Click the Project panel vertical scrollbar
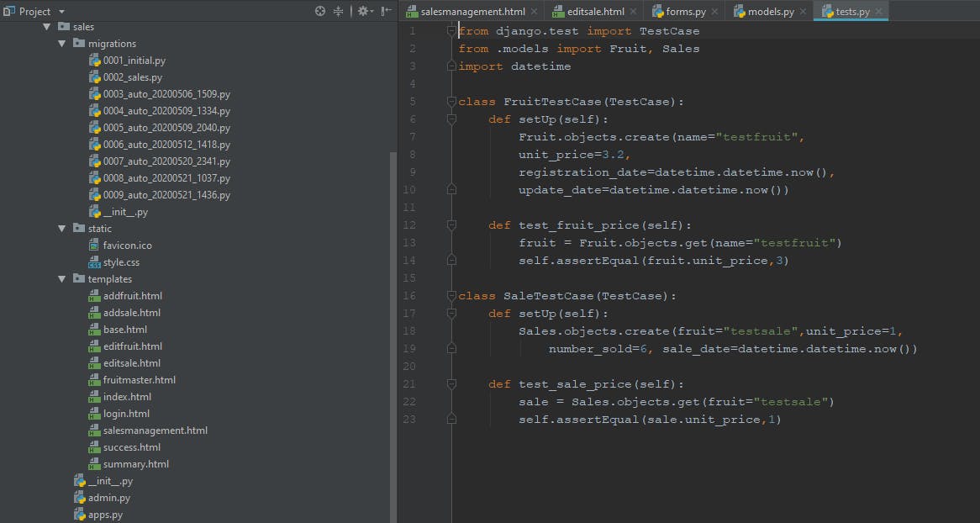Screen dimensions: 980x523 pyautogui.click(x=393, y=336)
